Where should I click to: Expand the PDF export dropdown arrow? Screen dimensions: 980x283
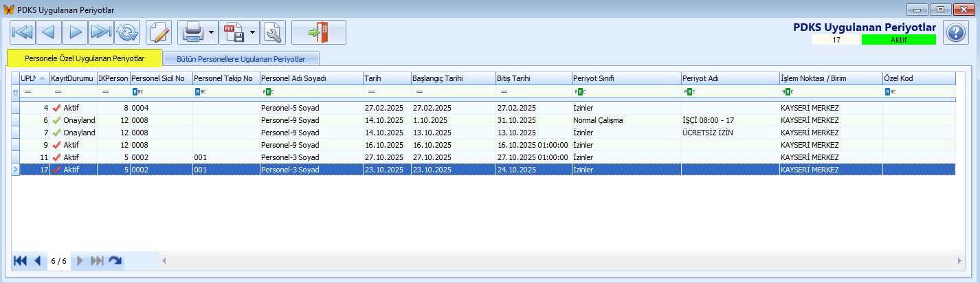pos(253,32)
